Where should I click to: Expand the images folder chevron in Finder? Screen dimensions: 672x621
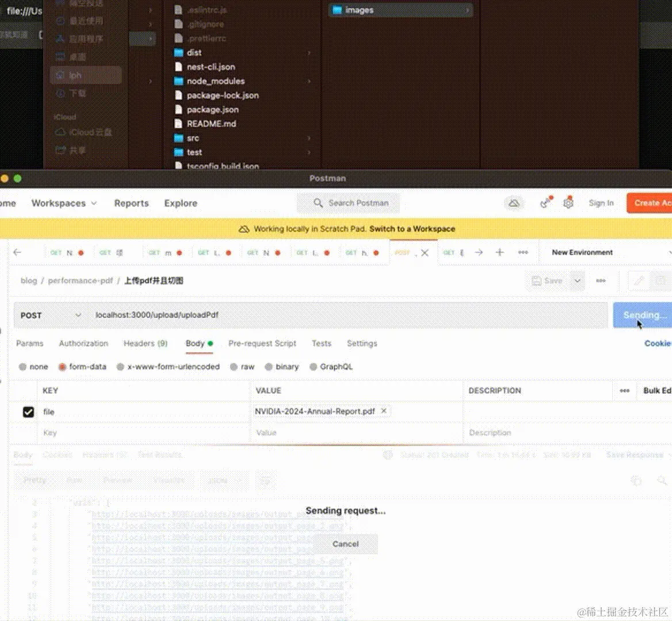point(467,10)
